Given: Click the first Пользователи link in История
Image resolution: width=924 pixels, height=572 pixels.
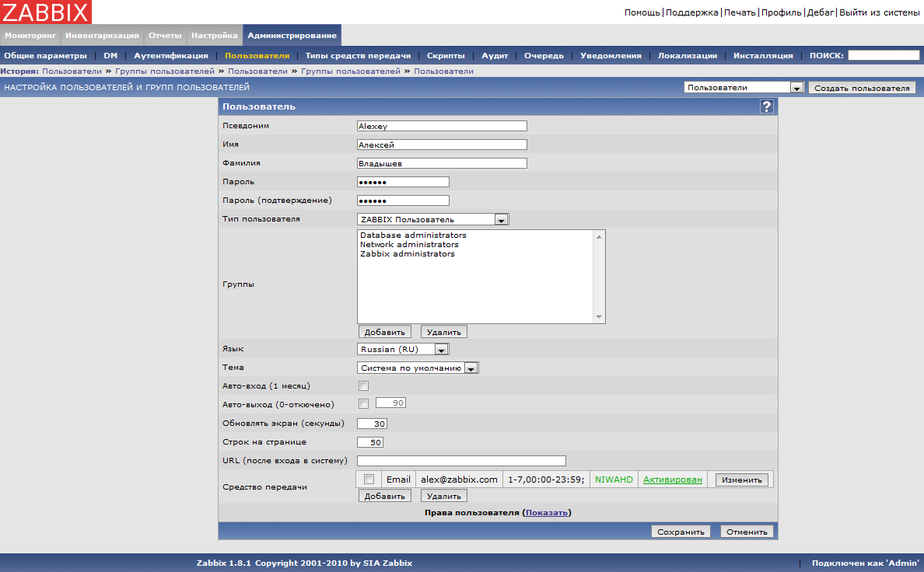Looking at the screenshot, I should pos(72,71).
